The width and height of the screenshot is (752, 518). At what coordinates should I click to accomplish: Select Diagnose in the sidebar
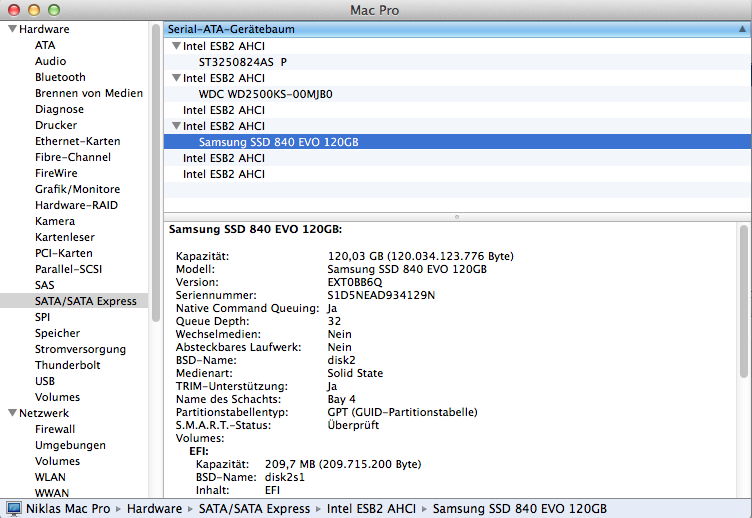click(59, 109)
